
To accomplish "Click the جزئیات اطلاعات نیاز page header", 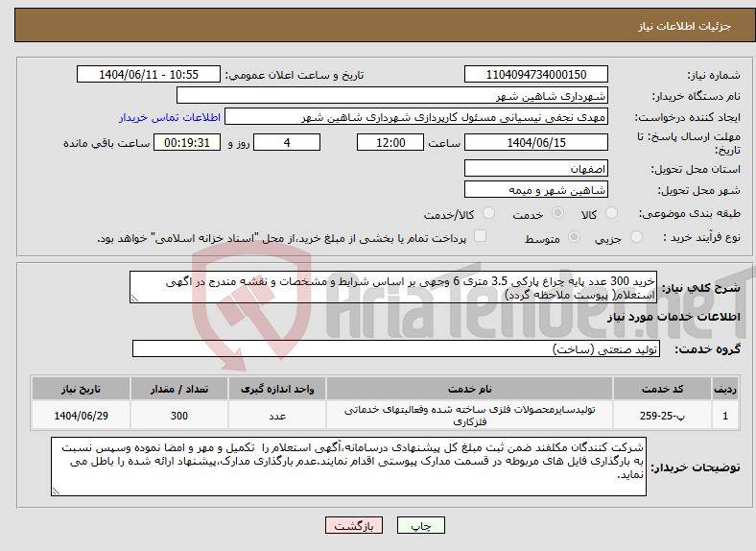I will (x=685, y=26).
